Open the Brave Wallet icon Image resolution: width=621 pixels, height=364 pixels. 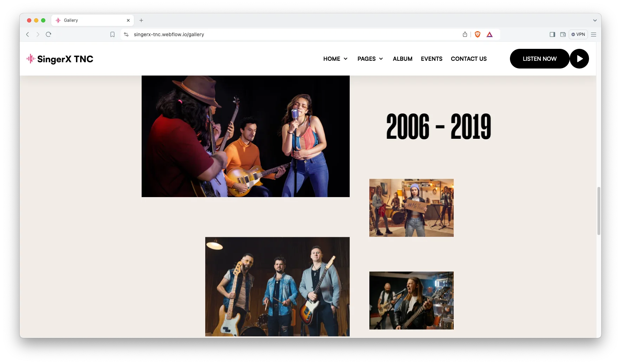point(563,34)
